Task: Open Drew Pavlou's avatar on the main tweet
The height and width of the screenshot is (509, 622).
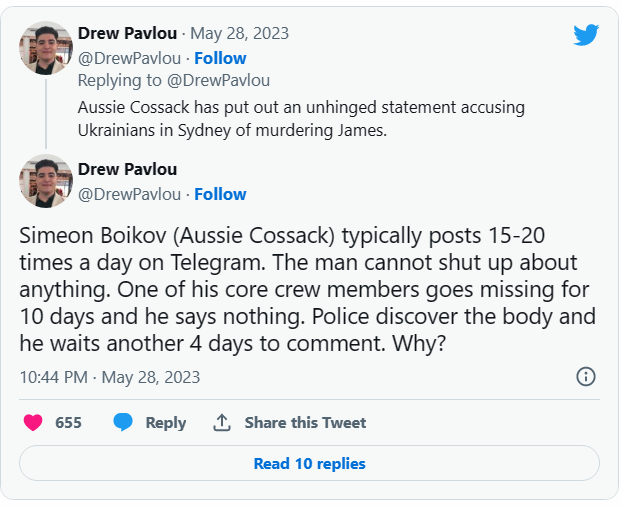Action: [46, 181]
